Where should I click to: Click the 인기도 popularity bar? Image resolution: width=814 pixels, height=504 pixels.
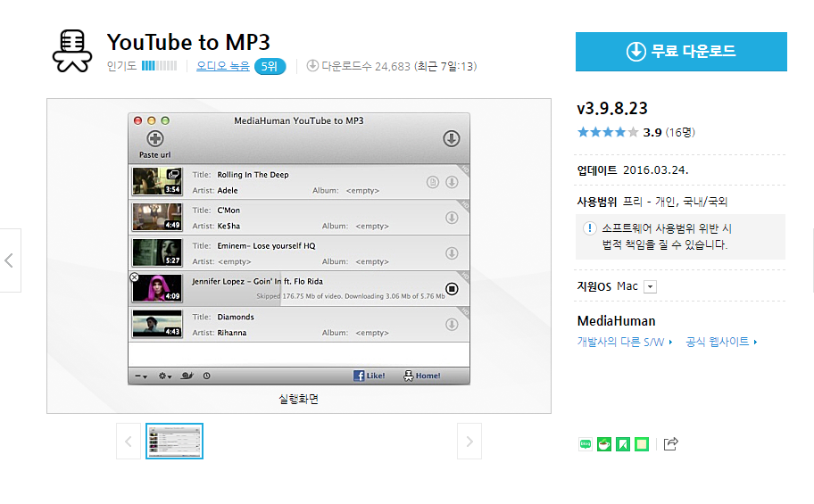(x=159, y=66)
